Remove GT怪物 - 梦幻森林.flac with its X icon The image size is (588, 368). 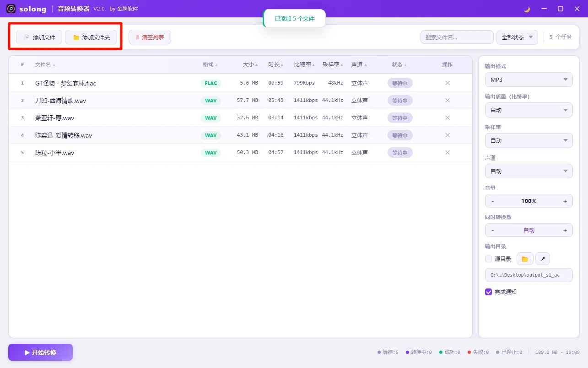pos(447,83)
